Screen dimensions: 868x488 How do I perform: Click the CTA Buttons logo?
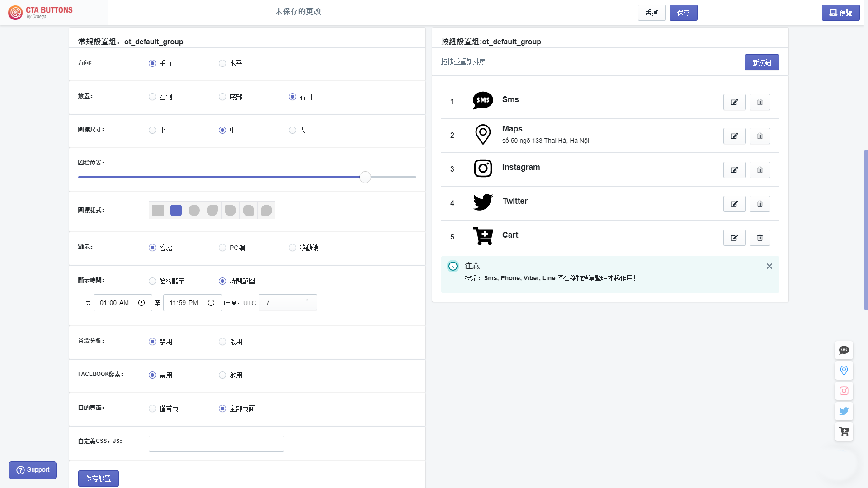tap(40, 12)
